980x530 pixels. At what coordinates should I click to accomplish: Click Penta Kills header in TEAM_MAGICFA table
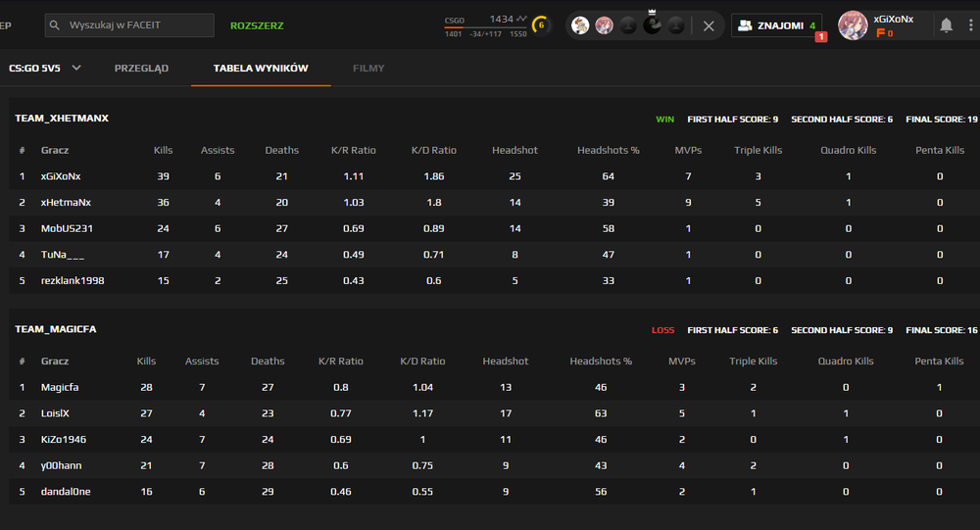click(940, 361)
